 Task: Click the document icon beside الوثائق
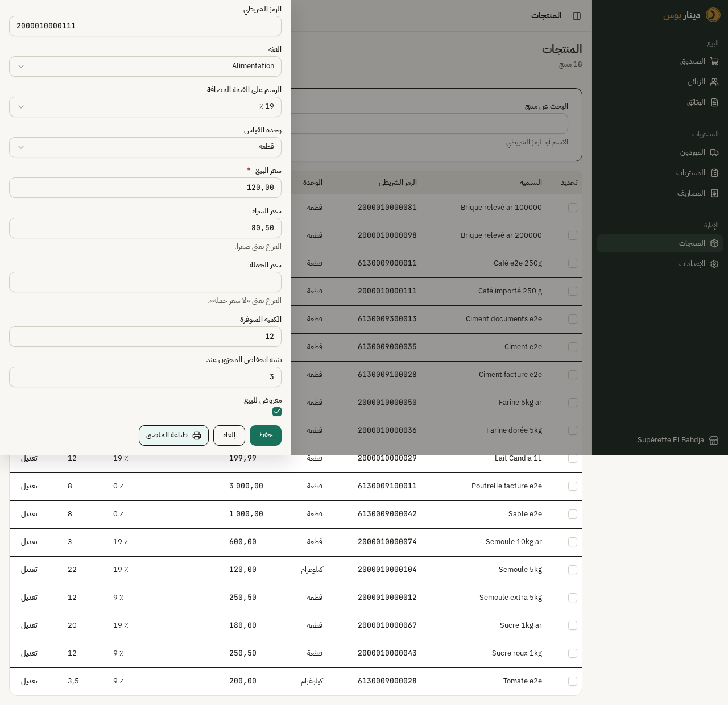click(x=714, y=102)
